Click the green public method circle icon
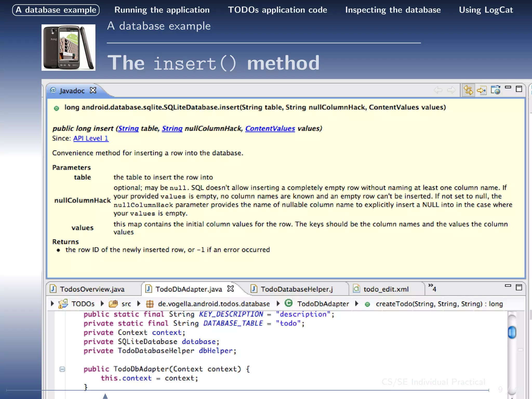Viewport: 532px width, 399px height. (x=56, y=108)
